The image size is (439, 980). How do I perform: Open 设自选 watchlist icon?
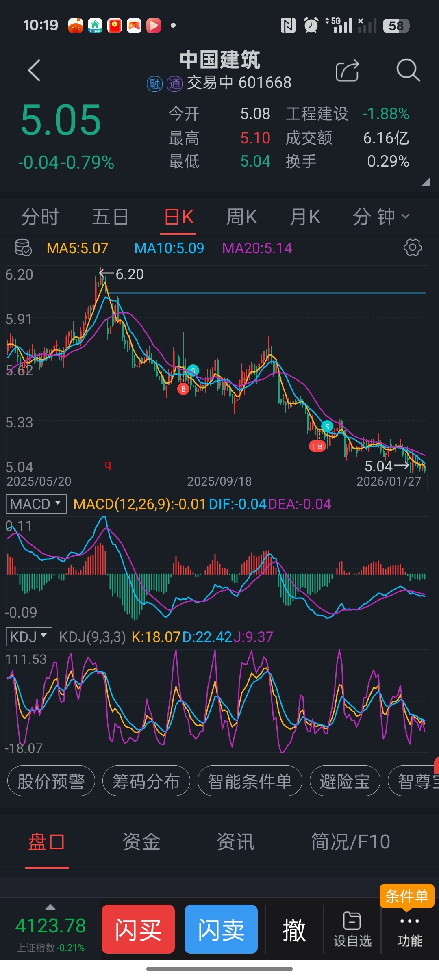coord(352,929)
